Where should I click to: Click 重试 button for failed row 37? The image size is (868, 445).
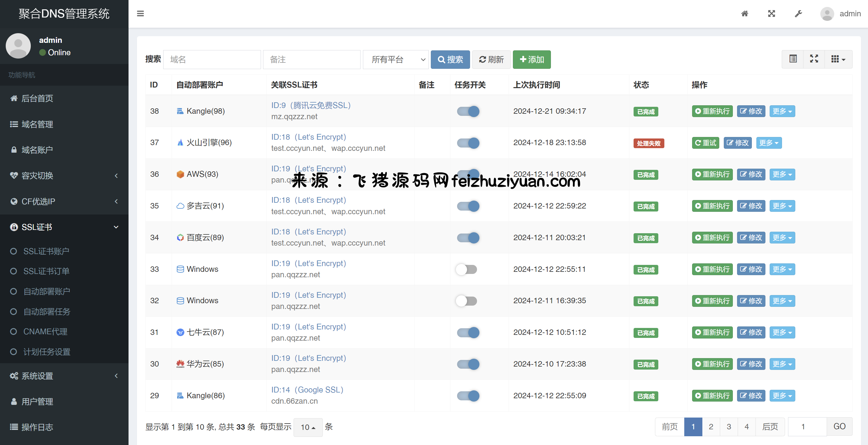tap(705, 143)
